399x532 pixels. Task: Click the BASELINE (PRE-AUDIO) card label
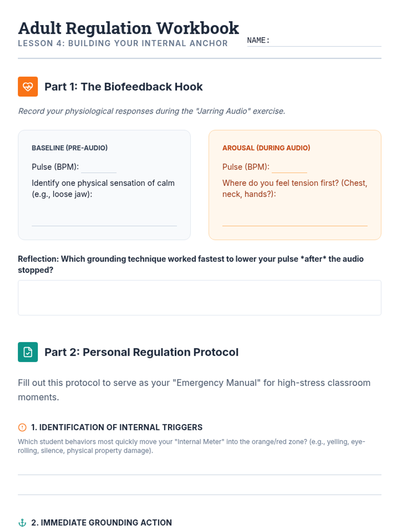(x=70, y=148)
